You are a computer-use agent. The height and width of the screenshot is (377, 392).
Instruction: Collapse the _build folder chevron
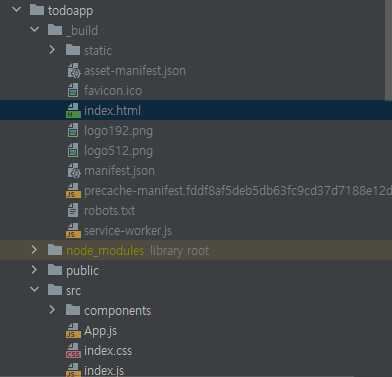(x=34, y=30)
